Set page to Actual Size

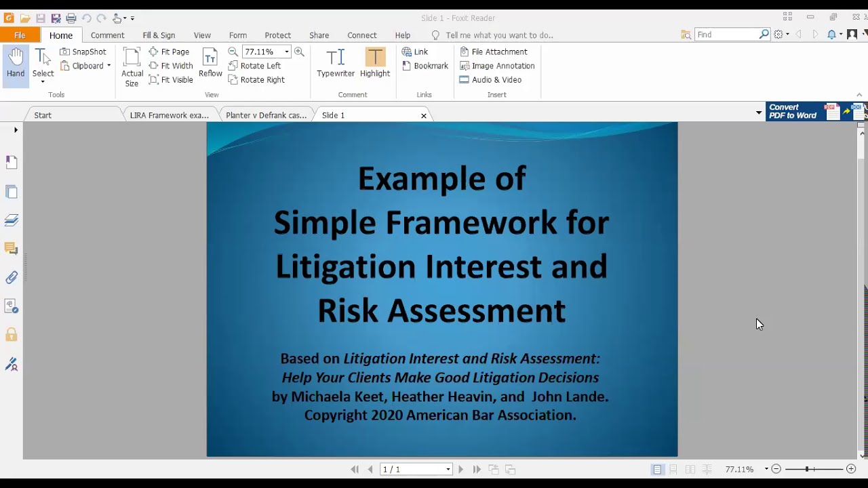click(132, 68)
